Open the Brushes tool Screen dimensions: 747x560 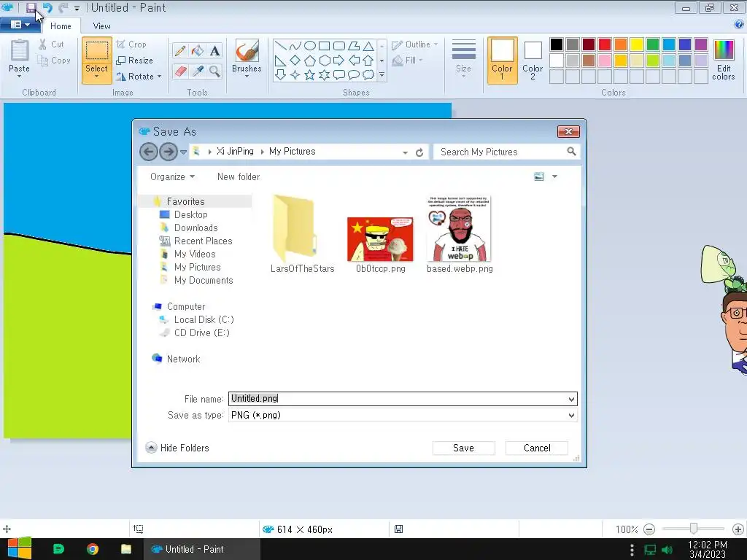247,58
